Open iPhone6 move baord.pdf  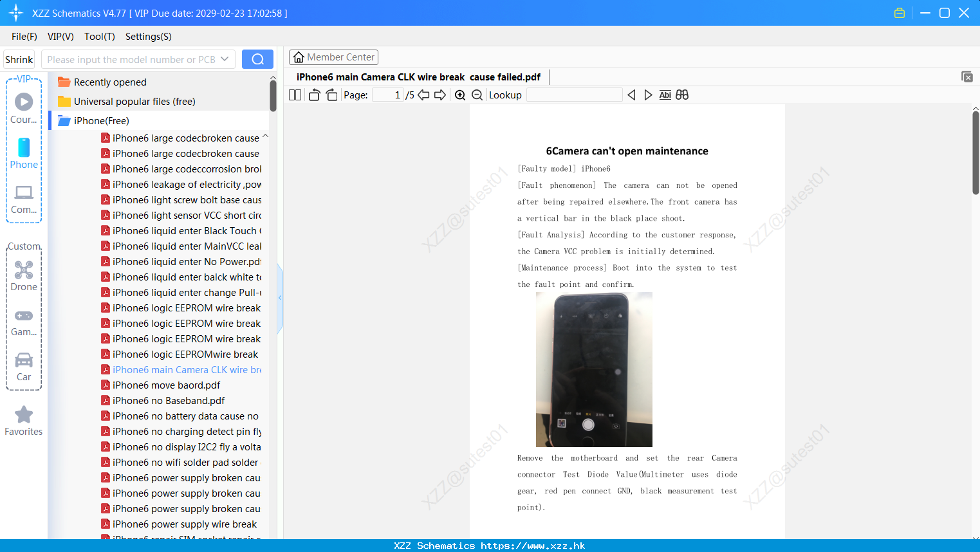pos(161,385)
